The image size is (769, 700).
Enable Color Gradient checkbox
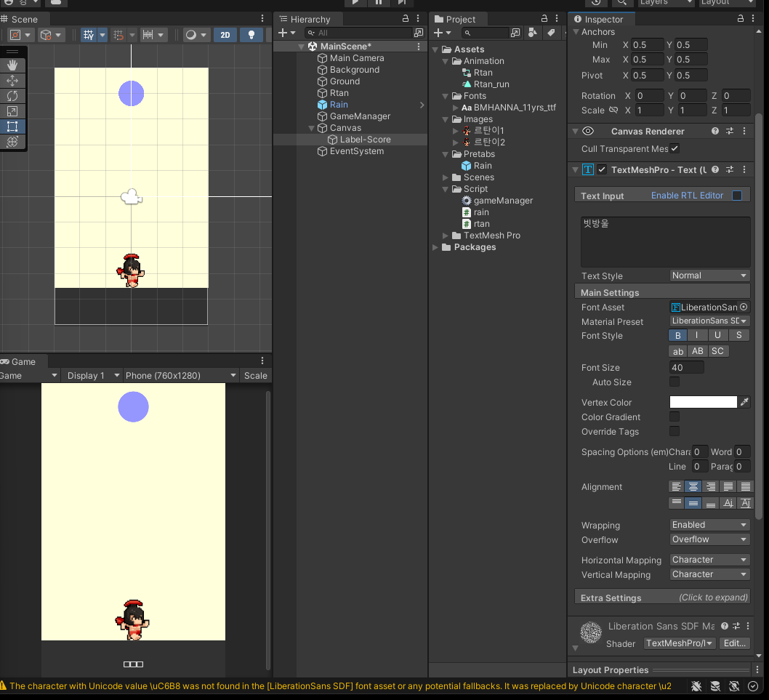(x=675, y=417)
